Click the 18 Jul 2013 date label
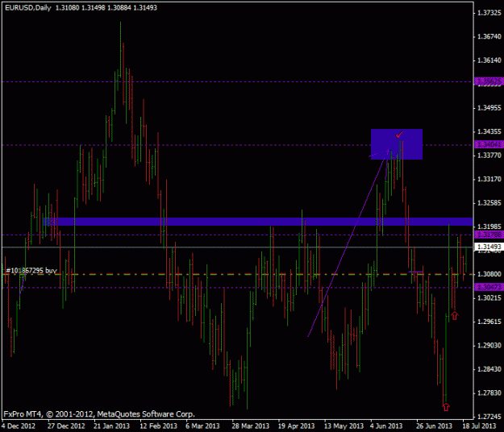 [x=479, y=426]
